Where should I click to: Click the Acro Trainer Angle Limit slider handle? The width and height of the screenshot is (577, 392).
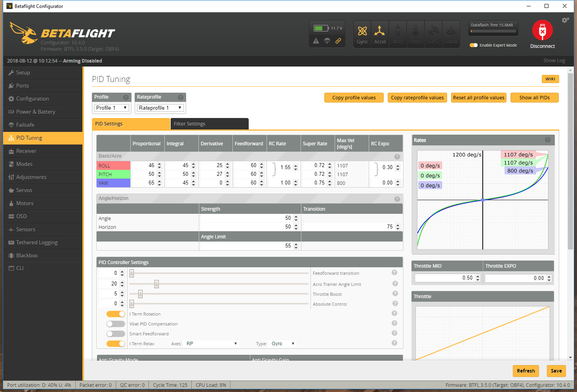tap(156, 284)
